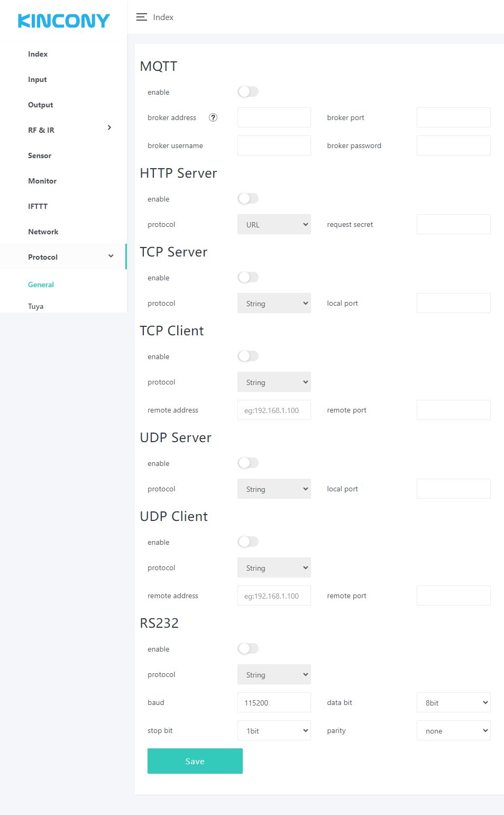The width and height of the screenshot is (504, 815).
Task: Toggle the TCP Server enable switch
Action: pos(248,278)
